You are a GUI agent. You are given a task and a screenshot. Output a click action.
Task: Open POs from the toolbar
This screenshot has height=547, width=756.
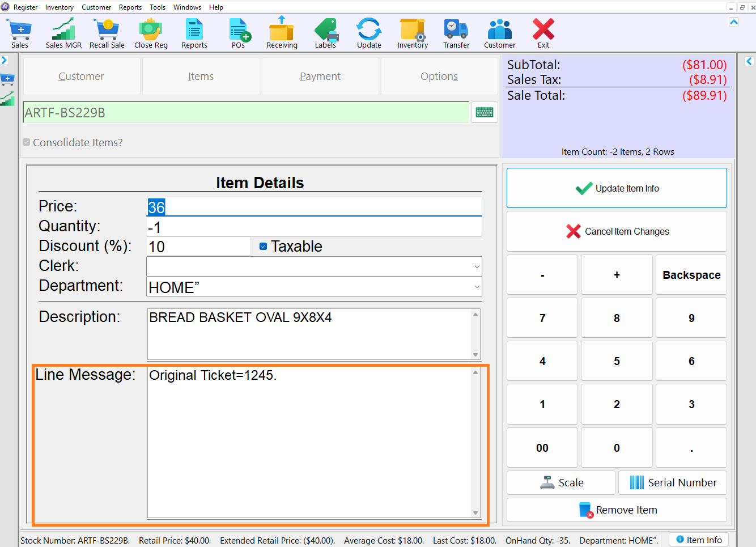click(x=239, y=33)
